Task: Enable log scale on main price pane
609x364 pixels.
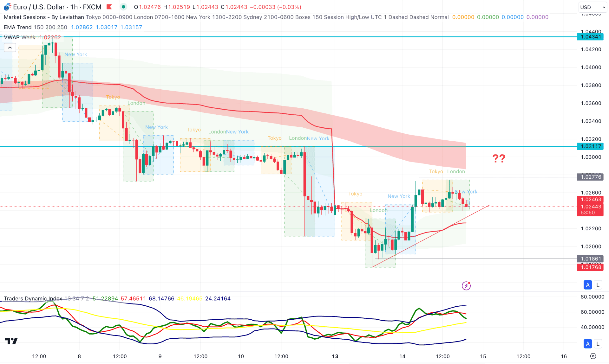Action: click(598, 285)
